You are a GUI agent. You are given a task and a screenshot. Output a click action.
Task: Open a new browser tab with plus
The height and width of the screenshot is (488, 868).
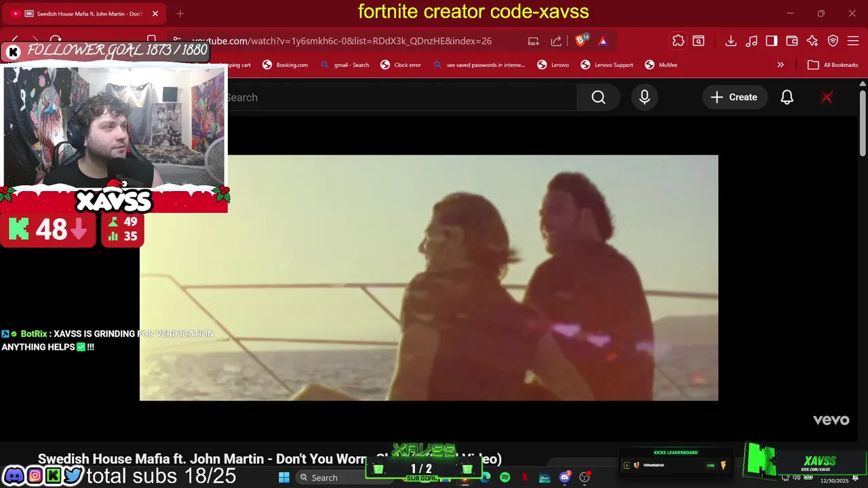click(180, 14)
